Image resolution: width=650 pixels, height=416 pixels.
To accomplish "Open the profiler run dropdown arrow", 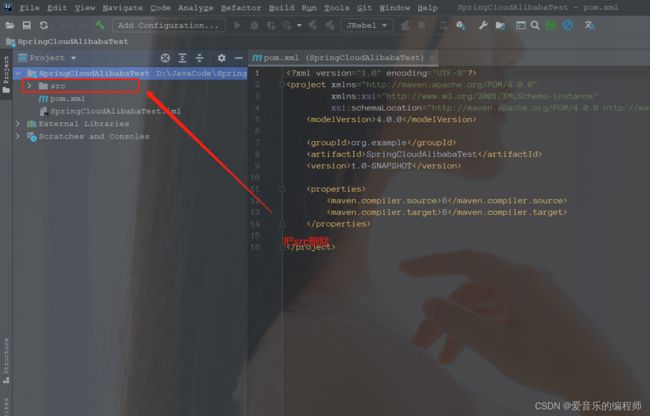I will coord(299,26).
